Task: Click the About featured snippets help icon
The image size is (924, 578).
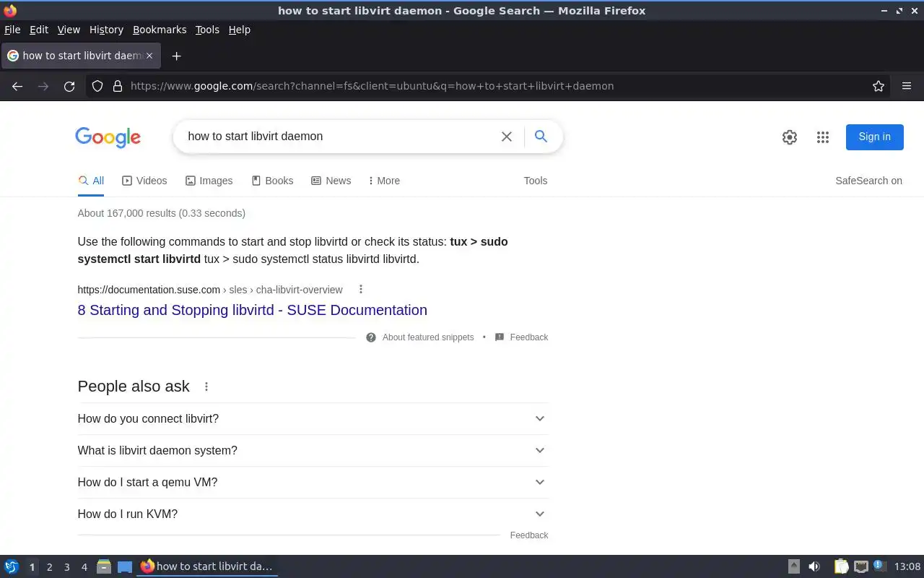Action: click(371, 337)
